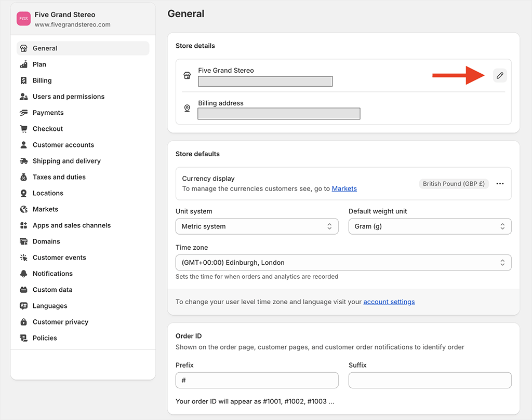Click the Locations pin icon in sidebar
532x420 pixels.
(x=23, y=193)
